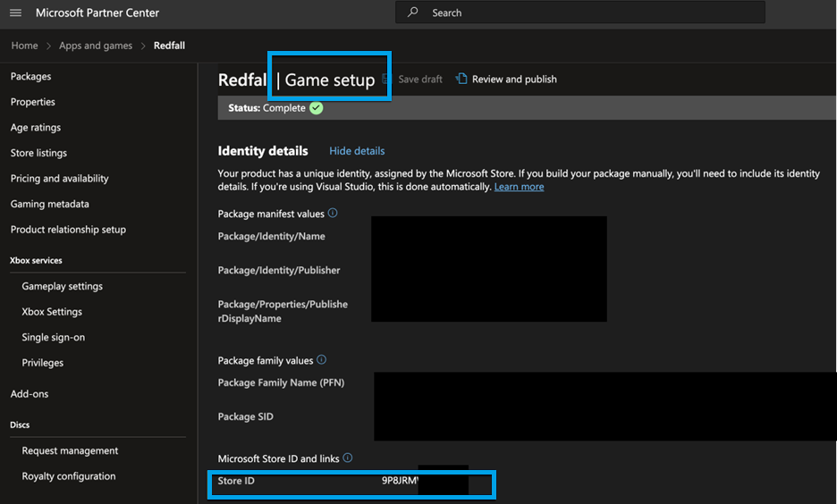Click the Package Family Name (PFN) label
Viewport: 837px width, 504px height.
pos(281,382)
